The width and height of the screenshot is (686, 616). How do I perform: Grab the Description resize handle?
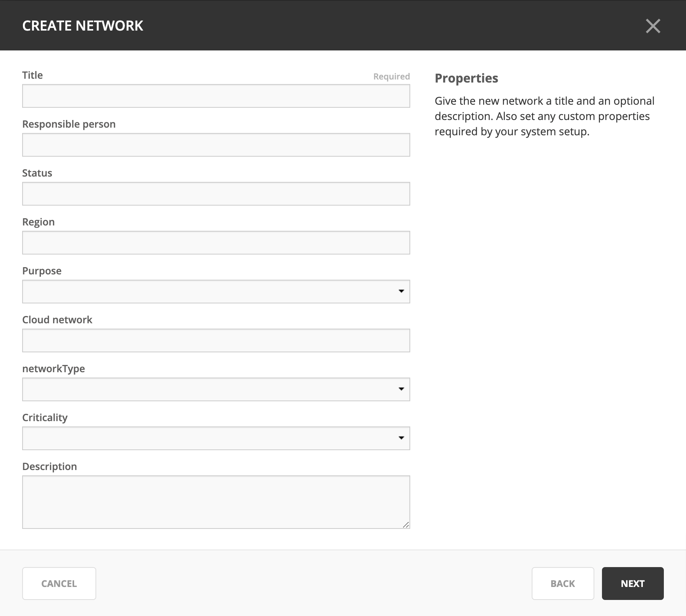click(x=406, y=525)
